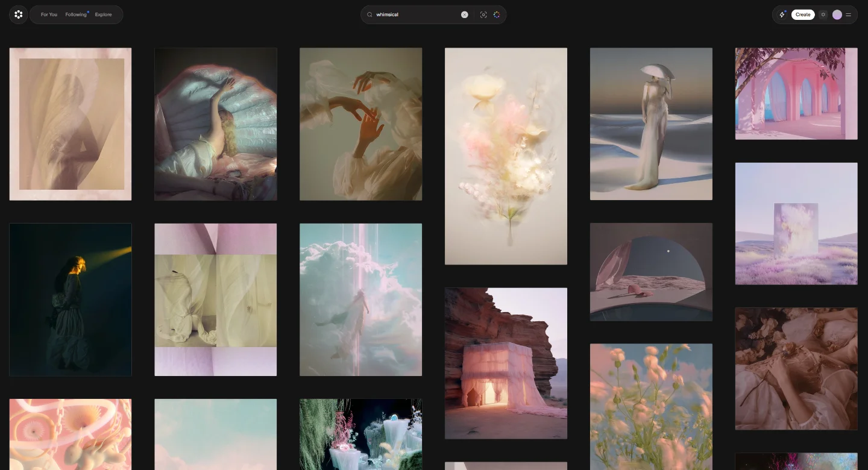Expand the two-line hamburger menu

pos(849,14)
